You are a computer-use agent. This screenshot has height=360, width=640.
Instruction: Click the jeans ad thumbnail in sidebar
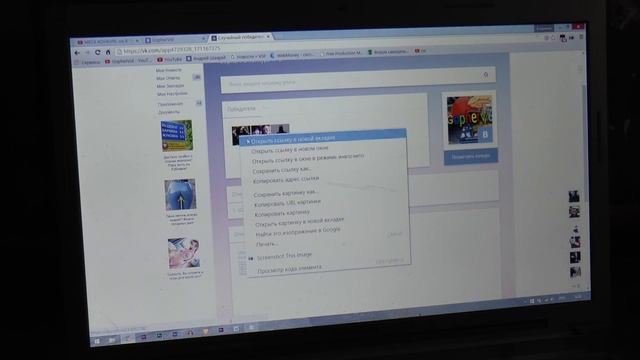coord(180,195)
